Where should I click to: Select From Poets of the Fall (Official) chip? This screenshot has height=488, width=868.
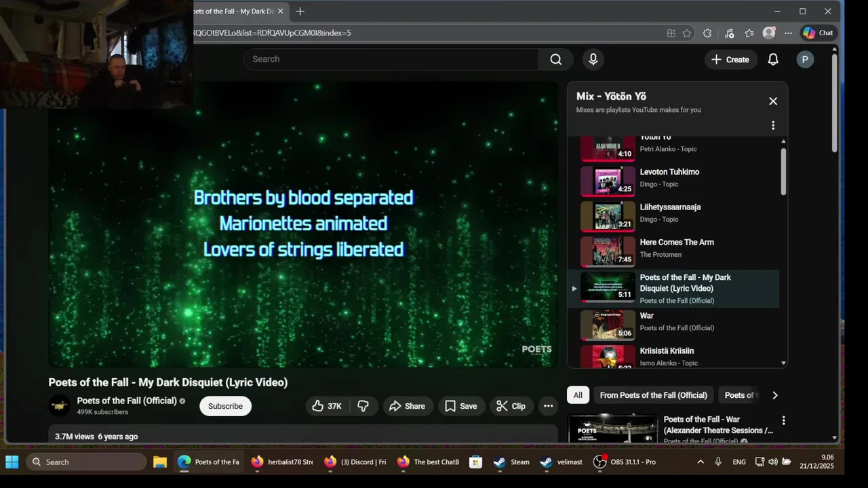coord(653,395)
